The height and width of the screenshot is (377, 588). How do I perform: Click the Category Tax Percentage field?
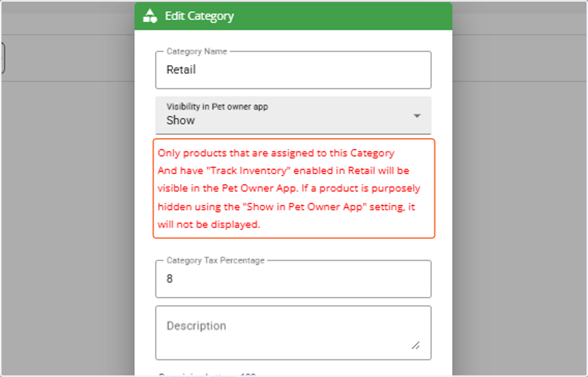coord(294,279)
